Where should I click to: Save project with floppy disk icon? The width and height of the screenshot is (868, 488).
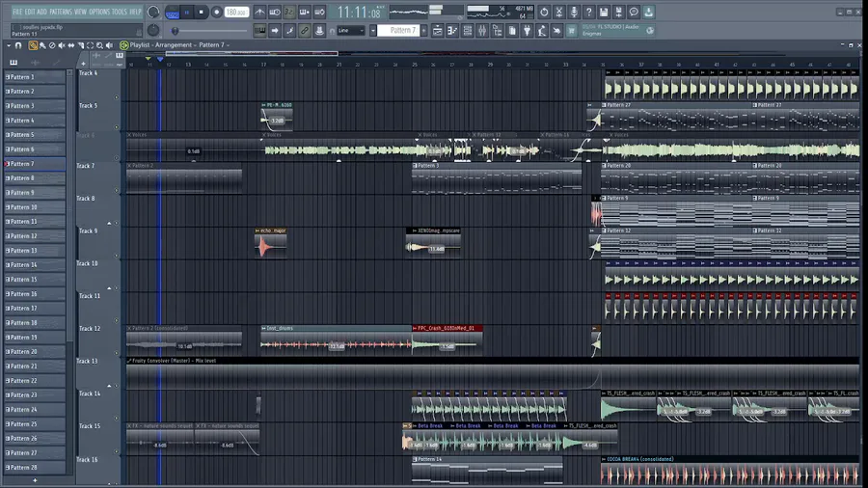(604, 12)
